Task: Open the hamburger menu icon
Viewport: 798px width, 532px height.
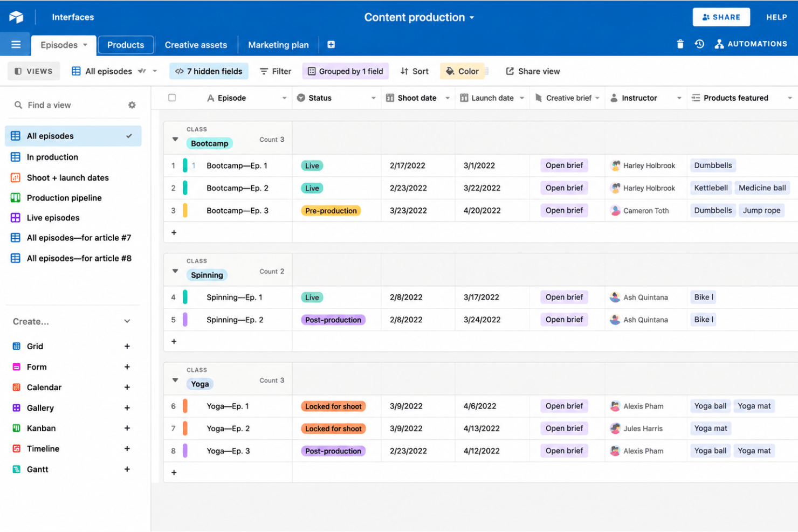Action: [16, 45]
